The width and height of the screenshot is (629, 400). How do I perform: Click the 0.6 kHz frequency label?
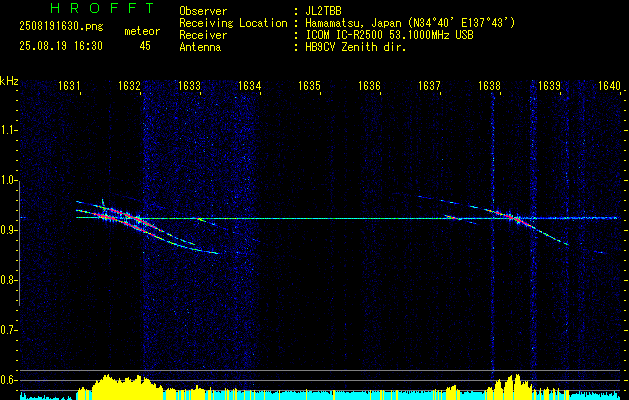[8, 380]
